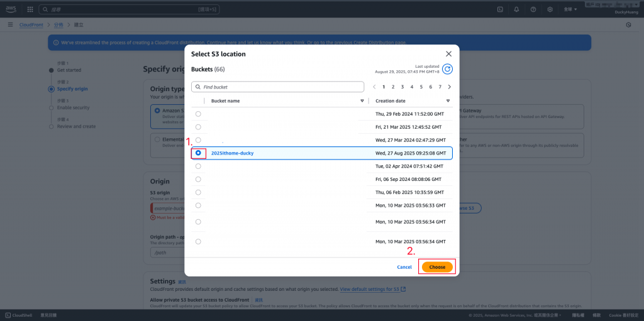
Task: Open the 分佈 breadcrumb link
Action: click(x=58, y=25)
